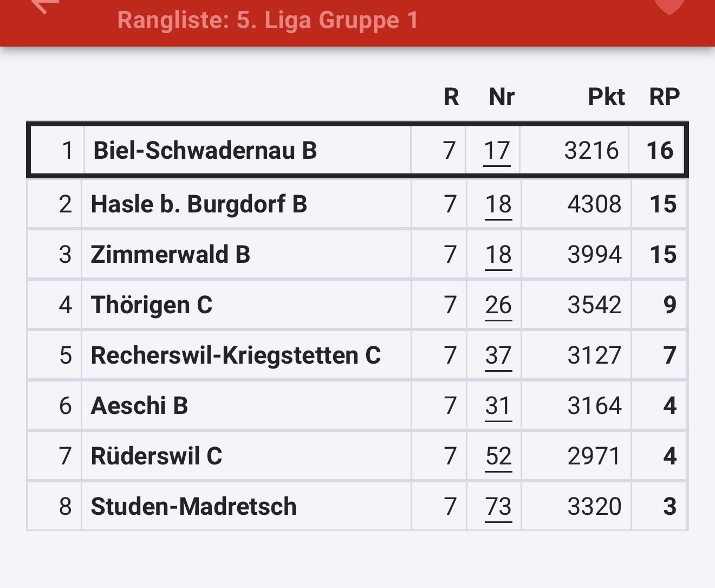
Task: Open Thörigen C team entry
Action: 151,305
